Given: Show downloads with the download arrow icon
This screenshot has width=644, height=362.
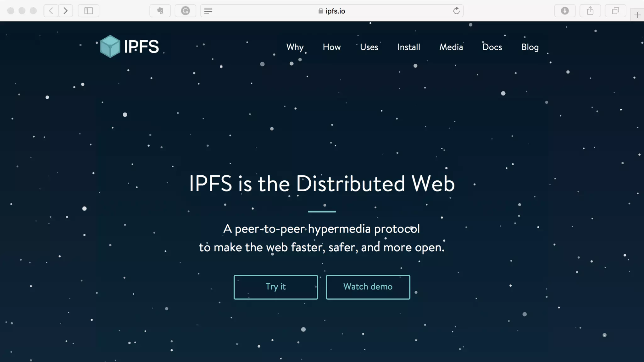Looking at the screenshot, I should [x=565, y=11].
